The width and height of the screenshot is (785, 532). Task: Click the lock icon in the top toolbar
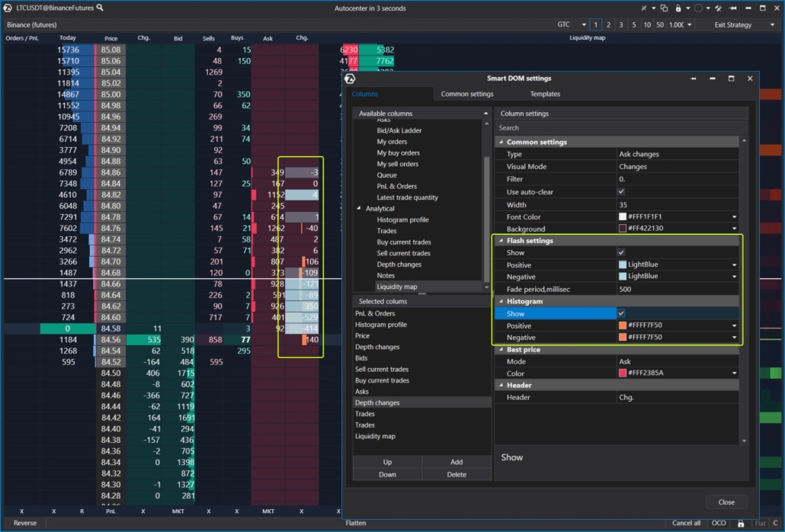[678, 8]
